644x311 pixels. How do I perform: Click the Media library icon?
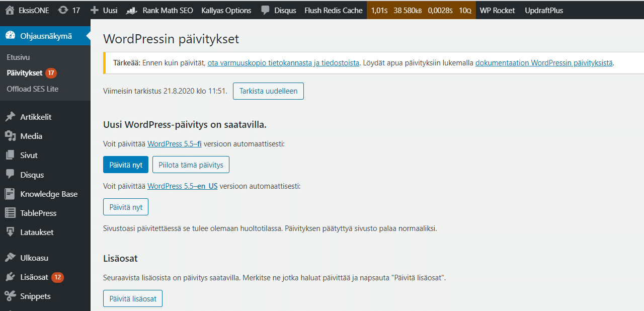click(11, 136)
